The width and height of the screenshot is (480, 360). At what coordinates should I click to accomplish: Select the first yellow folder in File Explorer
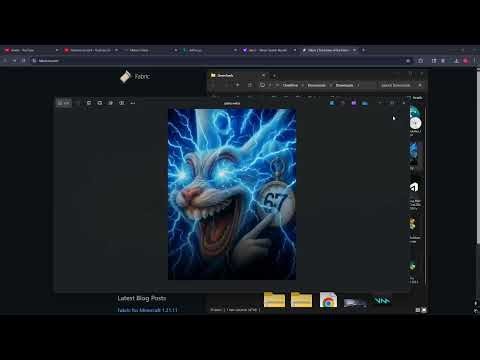(274, 300)
